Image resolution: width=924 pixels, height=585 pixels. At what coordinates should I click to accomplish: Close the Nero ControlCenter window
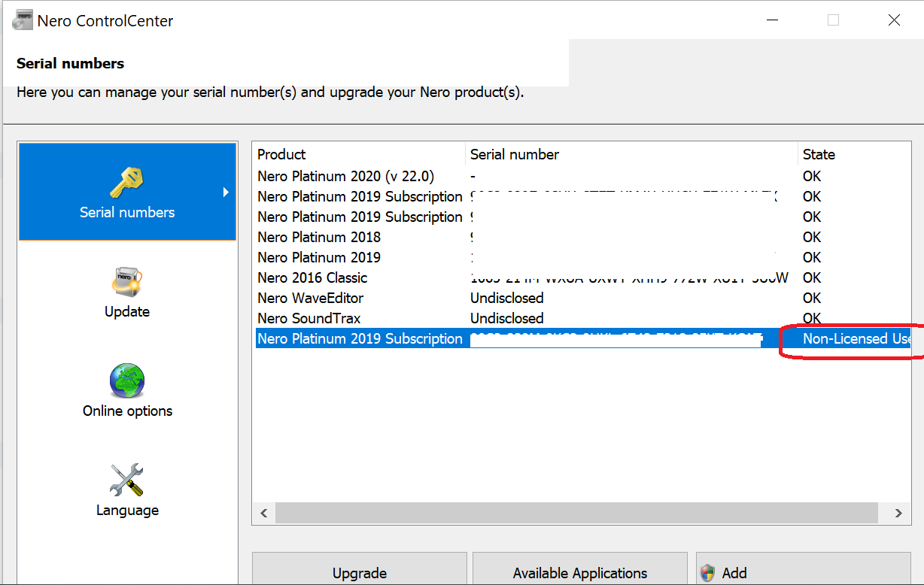point(894,20)
